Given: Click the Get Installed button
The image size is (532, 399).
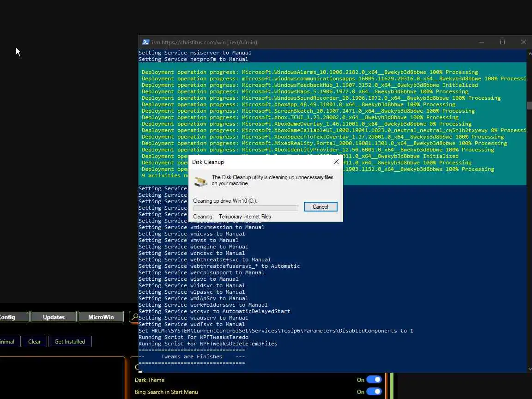Looking at the screenshot, I should coord(70,341).
